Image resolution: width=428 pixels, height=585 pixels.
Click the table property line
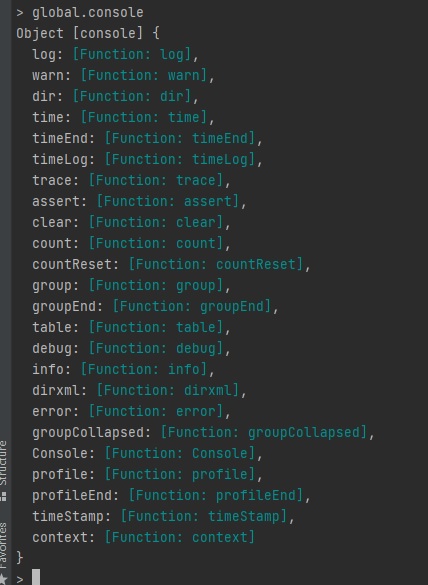click(x=131, y=327)
